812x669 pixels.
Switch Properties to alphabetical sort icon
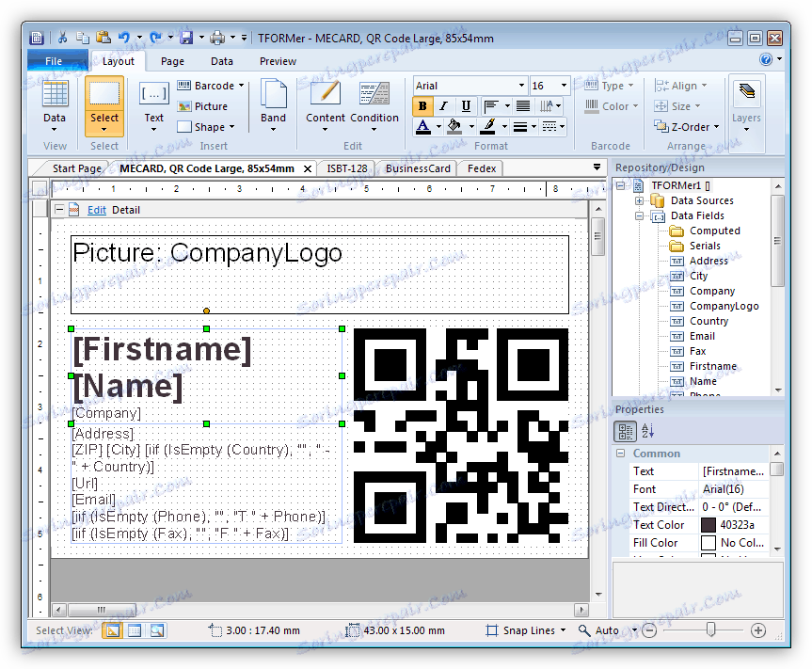coord(647,432)
